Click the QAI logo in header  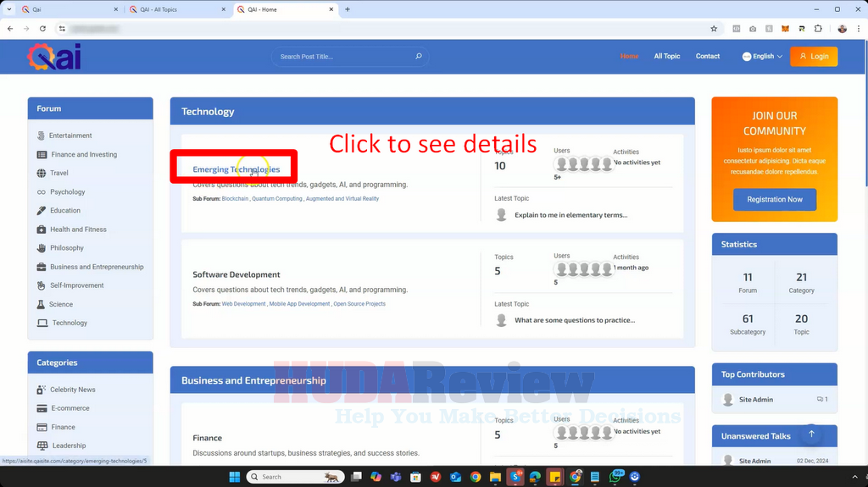(54, 57)
